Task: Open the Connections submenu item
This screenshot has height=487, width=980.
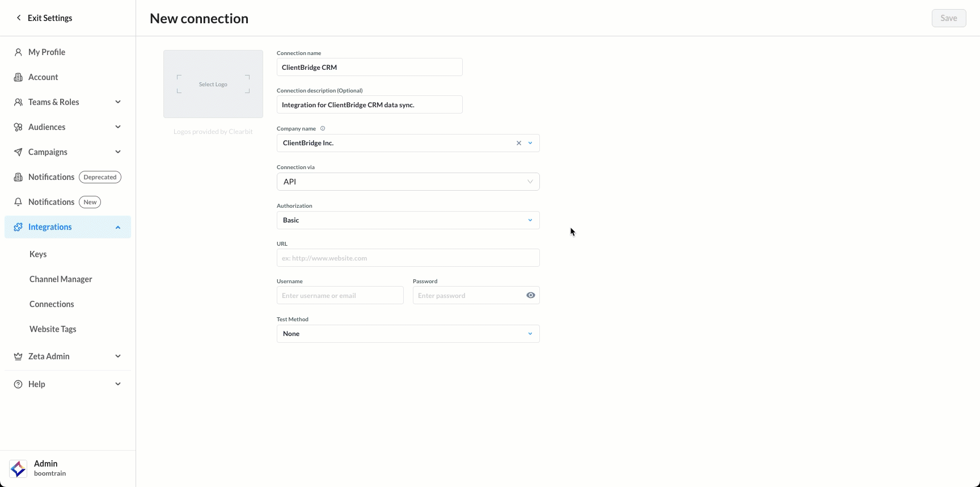Action: tap(52, 304)
